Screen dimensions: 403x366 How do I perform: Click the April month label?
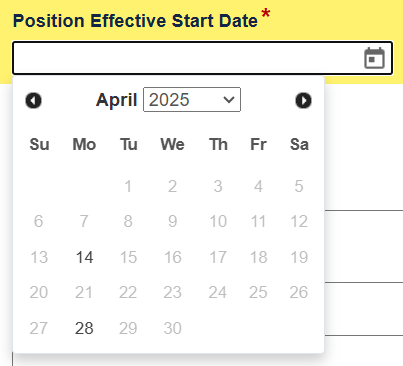pyautogui.click(x=117, y=100)
